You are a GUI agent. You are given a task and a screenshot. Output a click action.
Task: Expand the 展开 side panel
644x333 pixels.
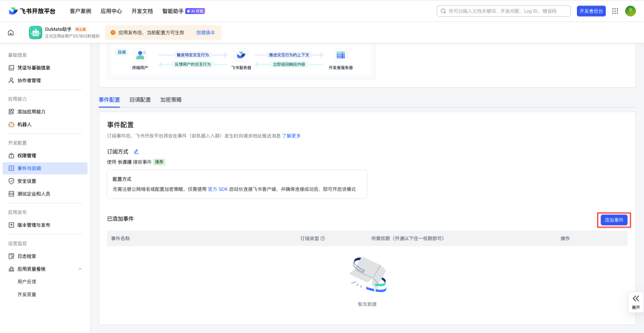point(635,302)
